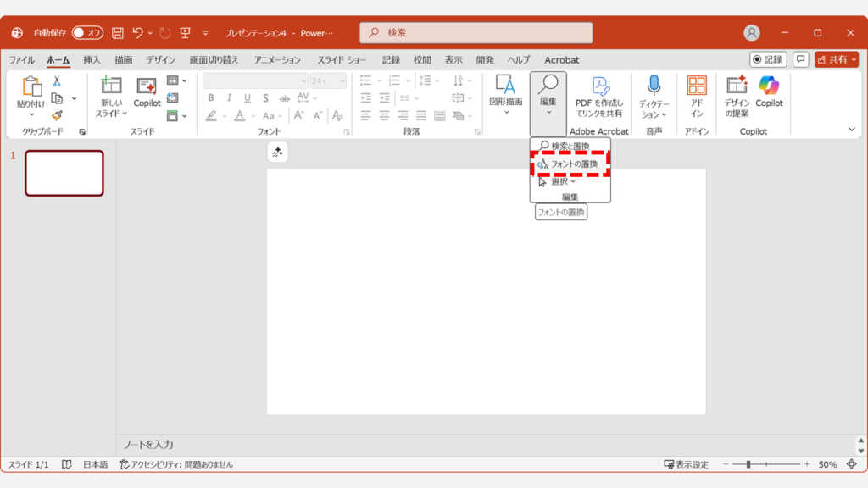This screenshot has height=488, width=868.
Task: Select the slide 1 thumbnail
Action: [x=64, y=172]
